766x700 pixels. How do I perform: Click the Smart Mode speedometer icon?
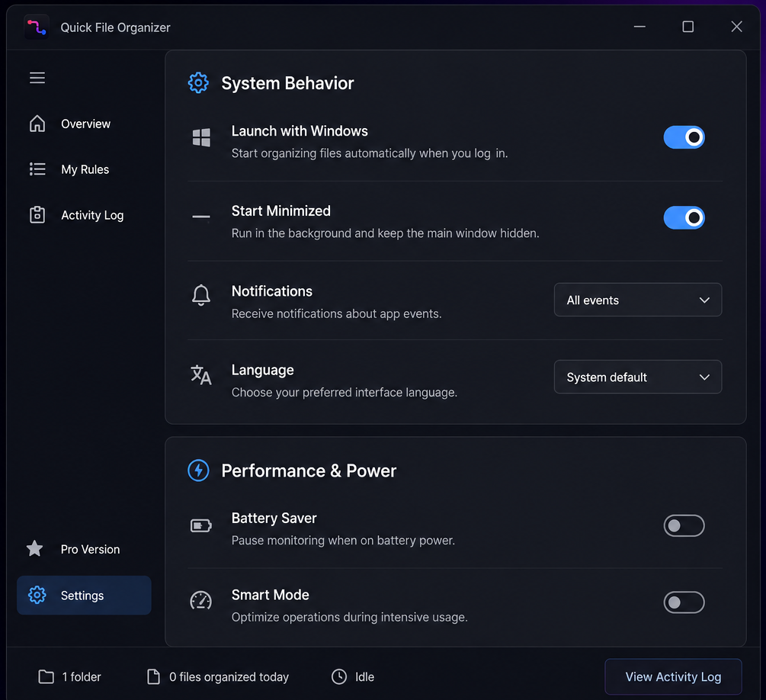click(x=200, y=601)
